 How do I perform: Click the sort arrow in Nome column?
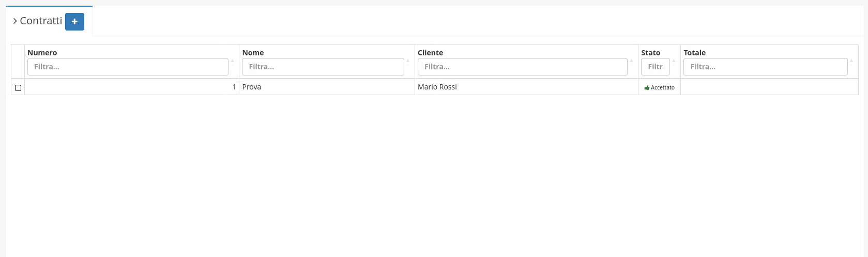click(408, 61)
